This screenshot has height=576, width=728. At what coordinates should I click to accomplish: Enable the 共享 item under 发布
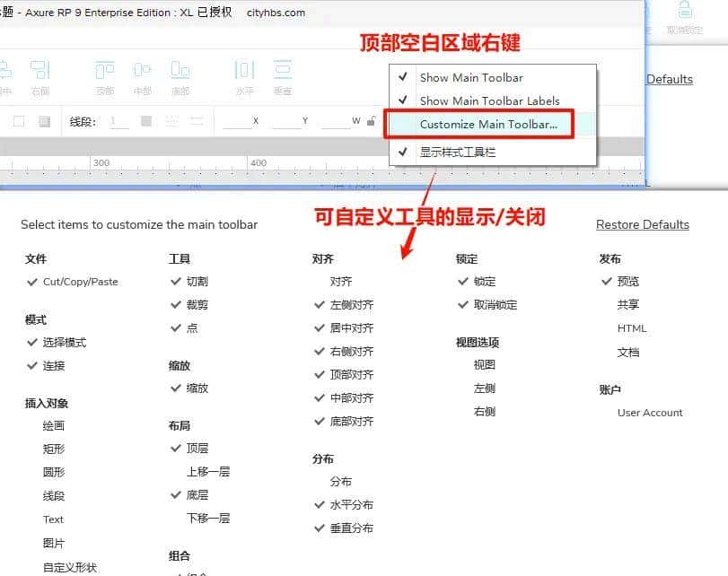tap(628, 305)
